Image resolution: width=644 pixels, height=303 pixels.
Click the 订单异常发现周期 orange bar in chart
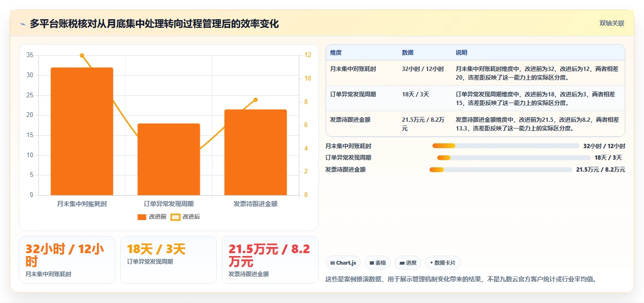[169, 159]
